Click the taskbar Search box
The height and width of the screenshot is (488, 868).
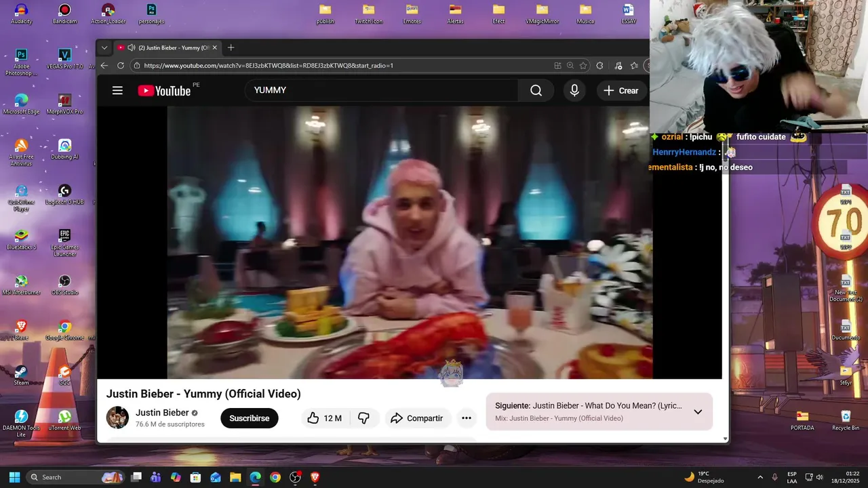pos(76,477)
